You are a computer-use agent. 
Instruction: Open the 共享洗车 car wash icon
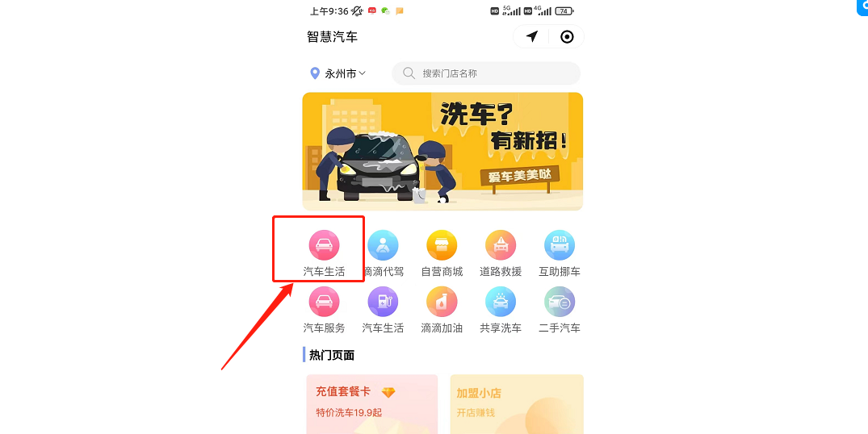click(x=501, y=302)
